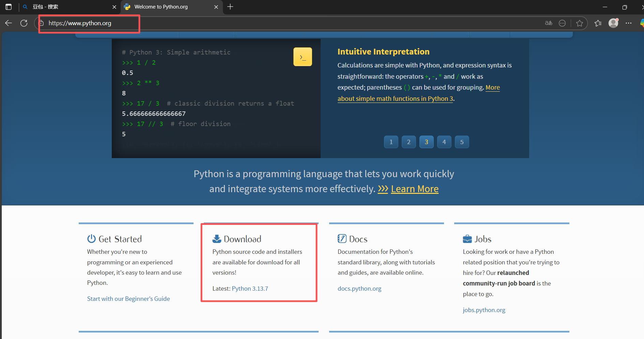The height and width of the screenshot is (339, 644).
Task: Click the Get Started power icon
Action: 91,238
